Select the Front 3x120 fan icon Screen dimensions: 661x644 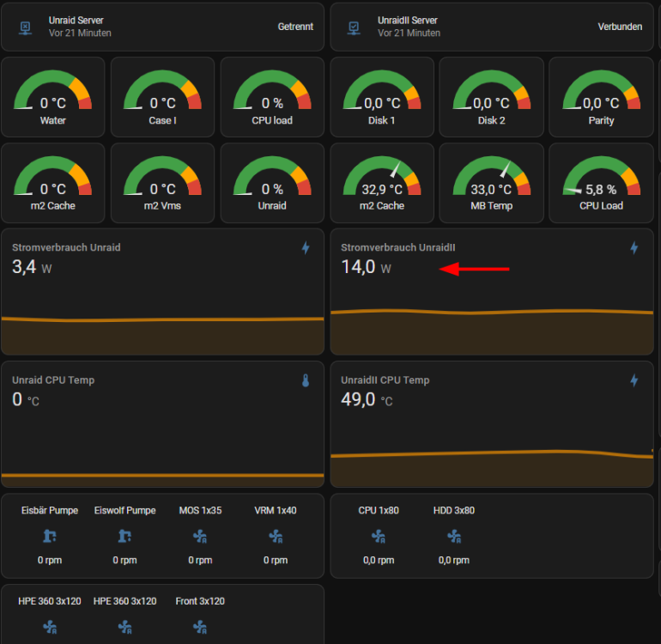200,627
